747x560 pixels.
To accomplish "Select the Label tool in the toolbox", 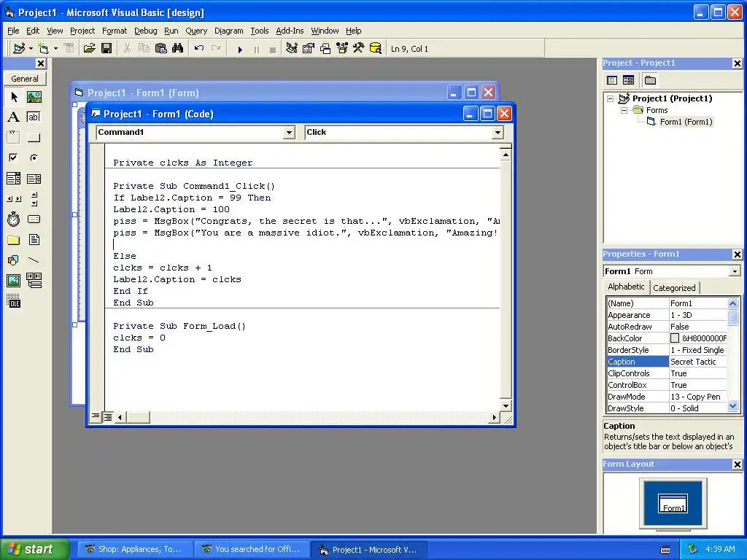I will click(14, 117).
